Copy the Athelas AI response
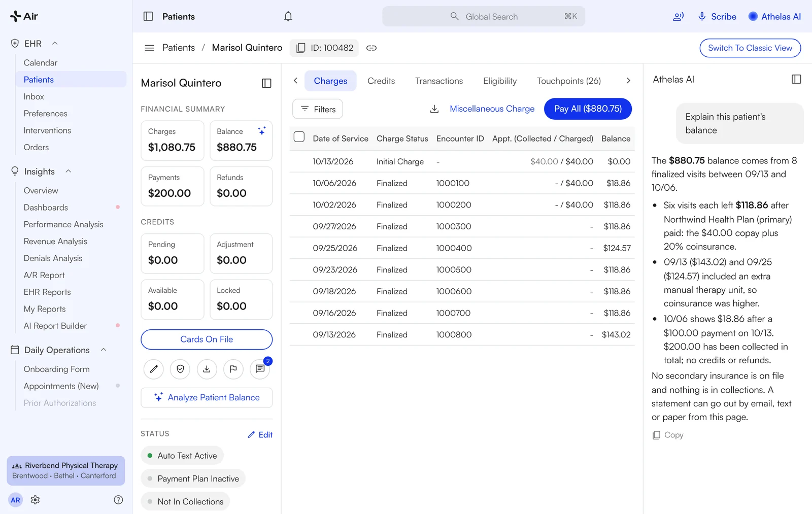 click(668, 435)
